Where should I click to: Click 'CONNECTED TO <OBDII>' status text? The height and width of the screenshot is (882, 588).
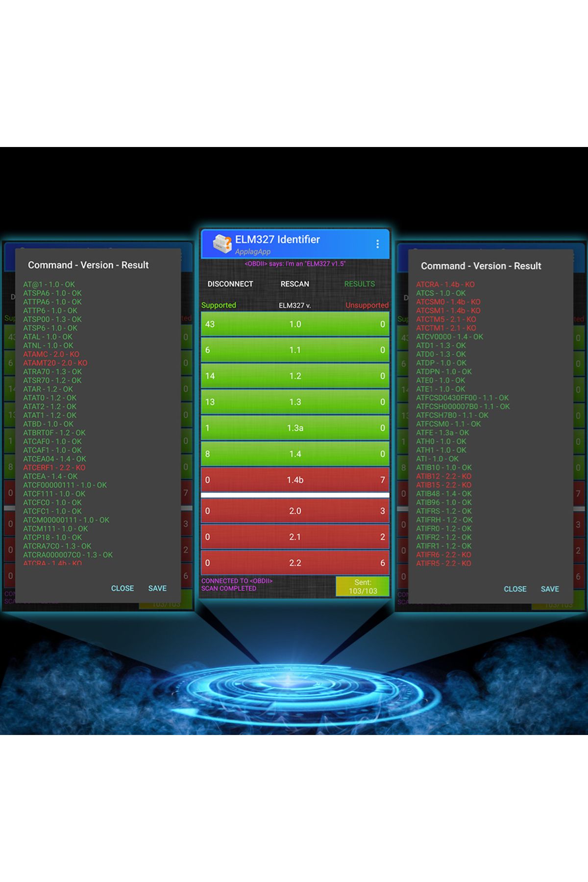click(x=237, y=581)
